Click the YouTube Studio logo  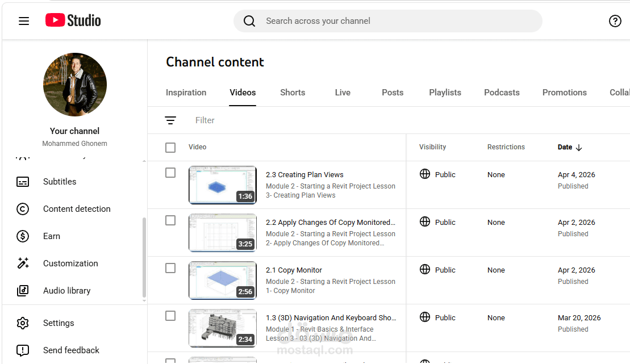click(x=73, y=20)
